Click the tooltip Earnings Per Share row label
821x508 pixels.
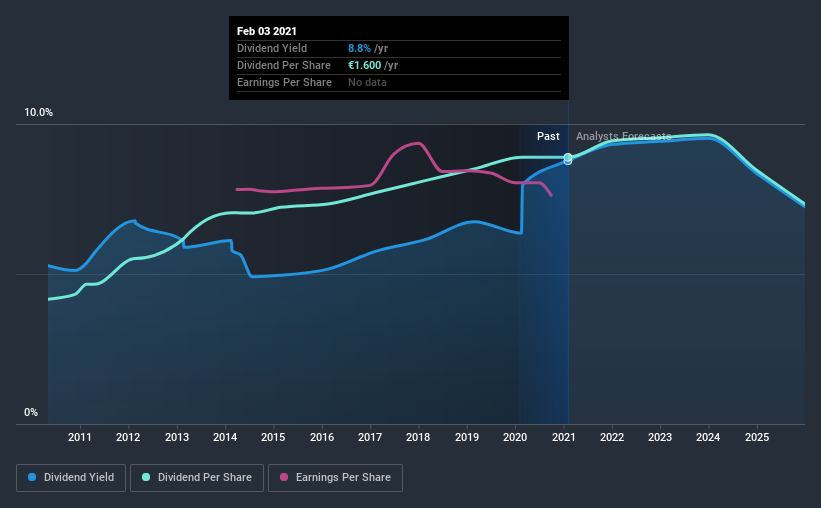tap(284, 82)
